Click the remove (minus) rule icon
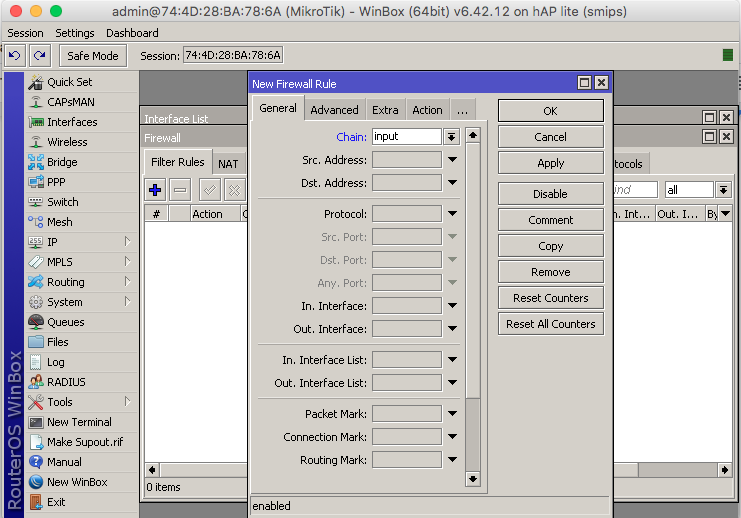 (180, 190)
